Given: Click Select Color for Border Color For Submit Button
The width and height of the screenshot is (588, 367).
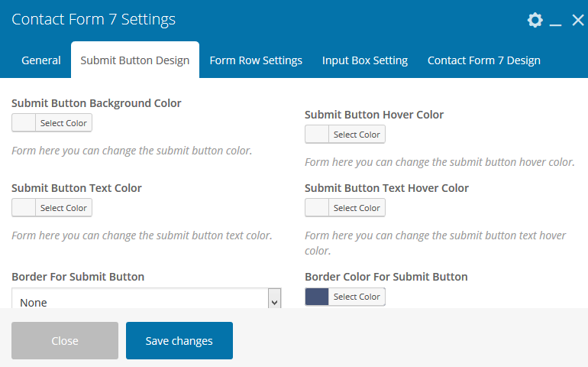Looking at the screenshot, I should pos(357,297).
